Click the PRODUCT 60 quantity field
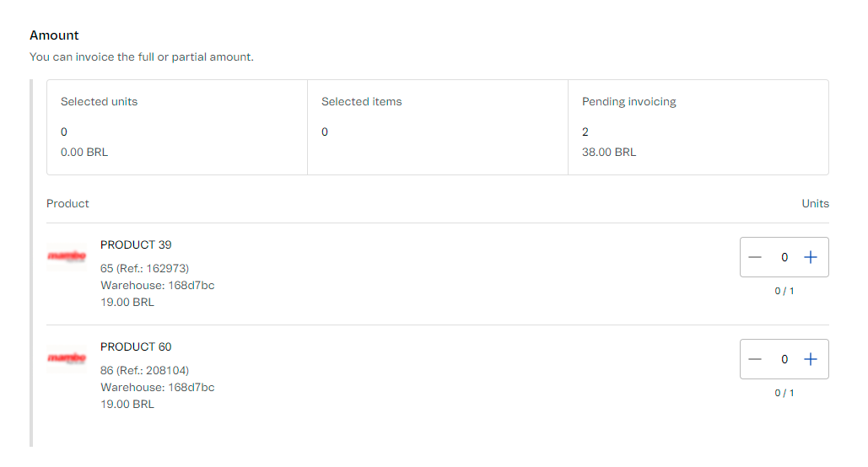 point(784,359)
